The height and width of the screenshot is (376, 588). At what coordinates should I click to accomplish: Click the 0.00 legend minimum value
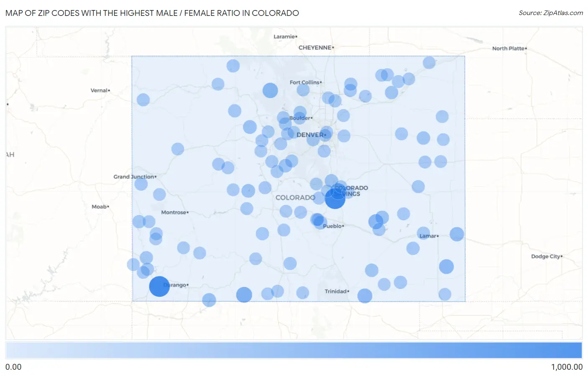[x=13, y=367]
